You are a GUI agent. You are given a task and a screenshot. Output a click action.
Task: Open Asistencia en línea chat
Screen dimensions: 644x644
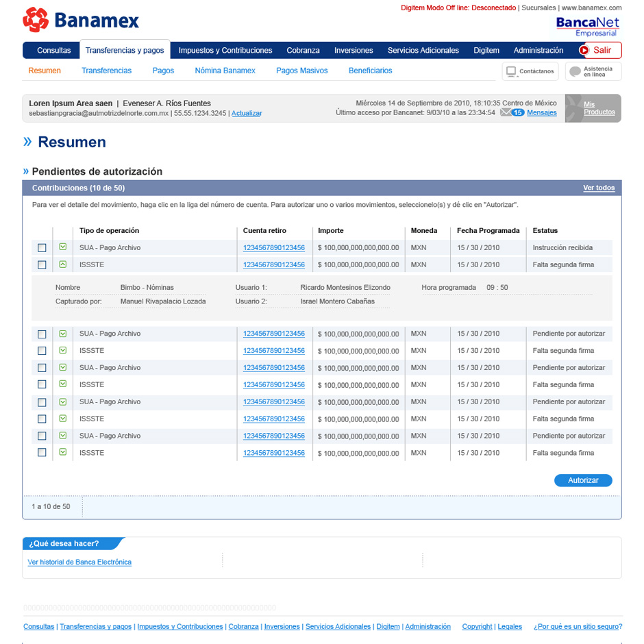click(593, 71)
